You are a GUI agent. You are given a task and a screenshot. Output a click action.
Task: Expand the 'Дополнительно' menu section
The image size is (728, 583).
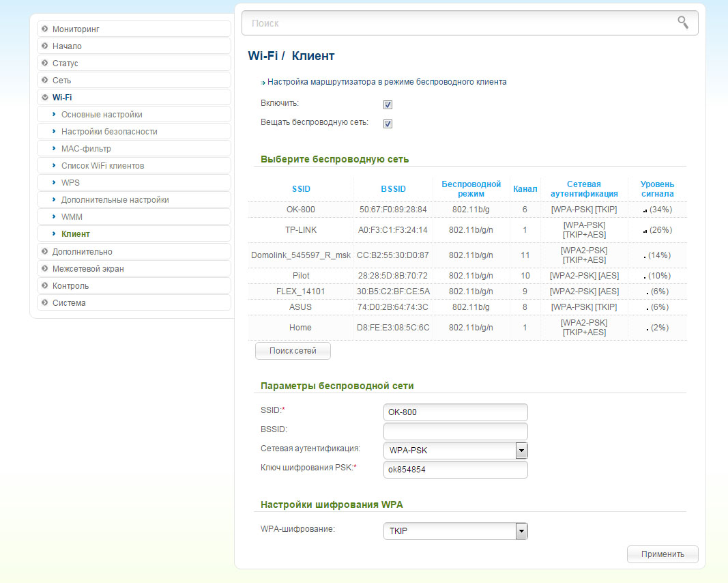coord(82,252)
